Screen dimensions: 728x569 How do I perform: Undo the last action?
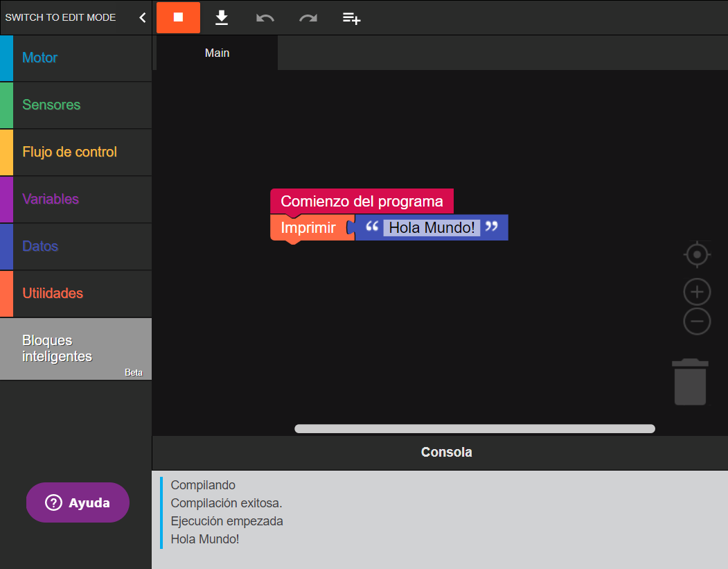(x=265, y=18)
